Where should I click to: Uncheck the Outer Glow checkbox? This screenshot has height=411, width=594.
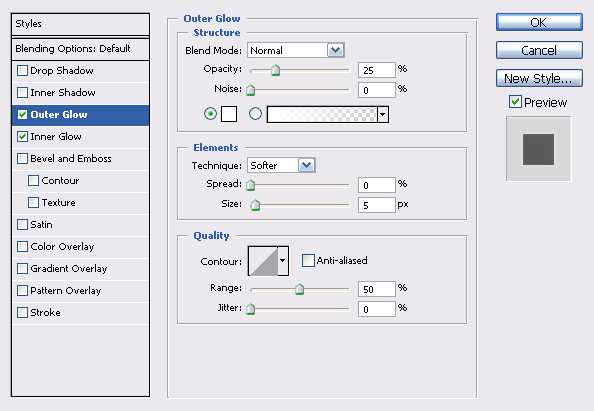[x=22, y=114]
